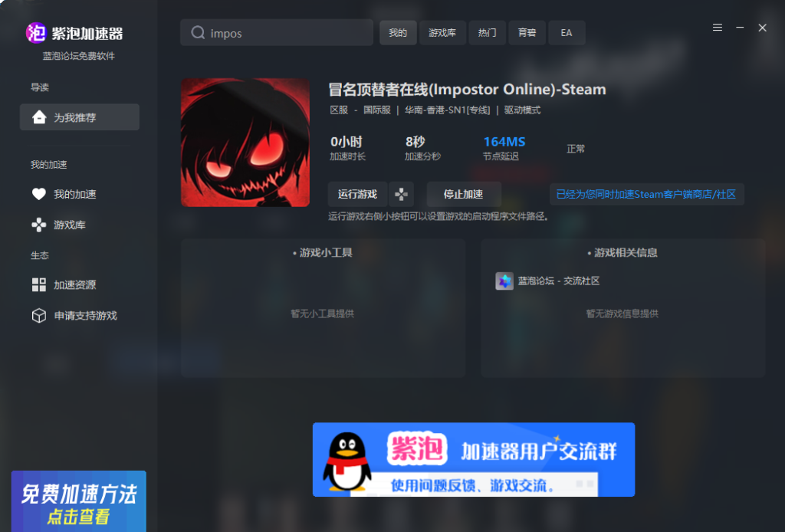Open the 加速器用户交流群 QQ banner

pos(474,459)
